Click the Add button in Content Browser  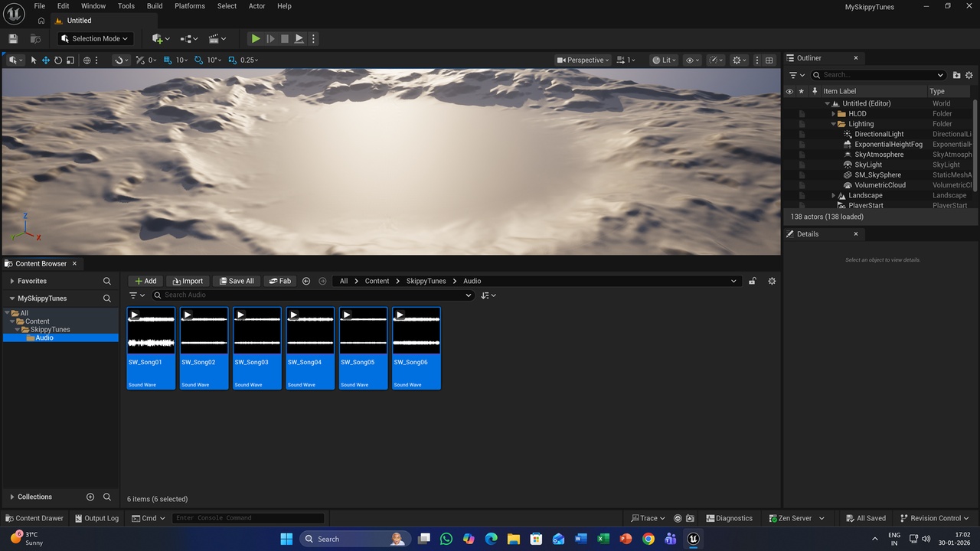(145, 281)
